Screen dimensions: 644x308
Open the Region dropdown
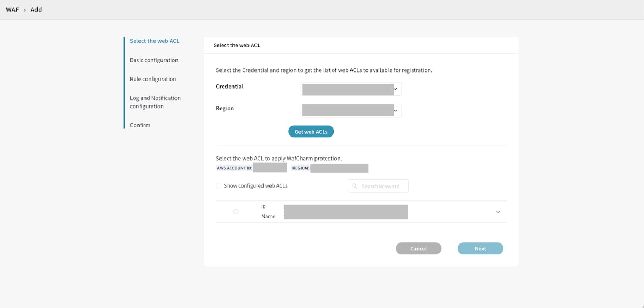tap(351, 110)
